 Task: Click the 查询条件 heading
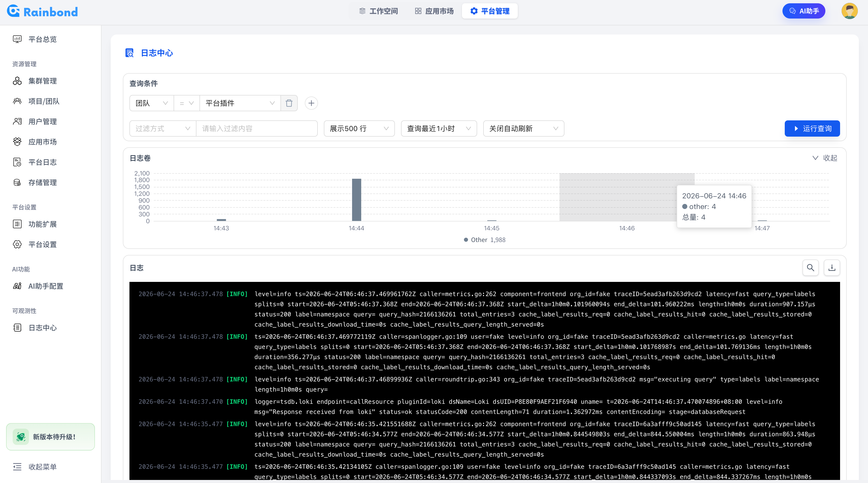[x=144, y=83]
